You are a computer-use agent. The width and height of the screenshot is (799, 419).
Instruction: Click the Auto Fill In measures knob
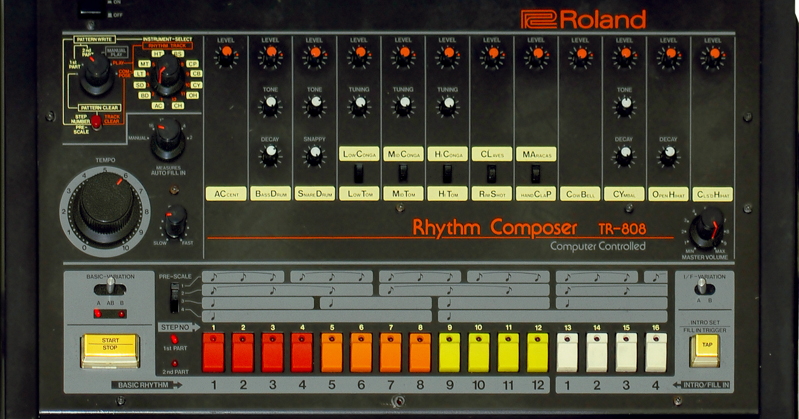pos(168,133)
